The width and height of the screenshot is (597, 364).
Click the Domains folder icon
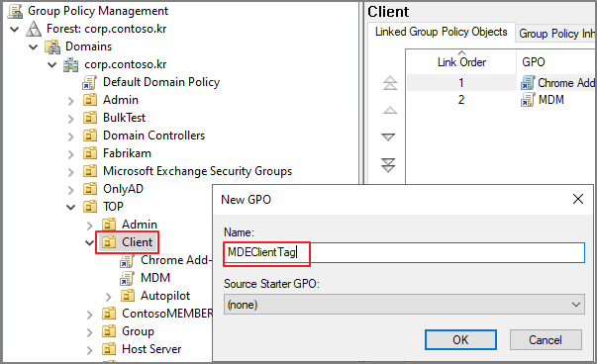(52, 46)
